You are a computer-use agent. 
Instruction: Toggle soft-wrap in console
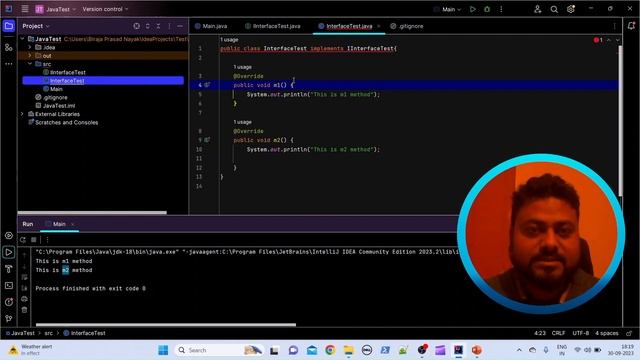coord(24,278)
